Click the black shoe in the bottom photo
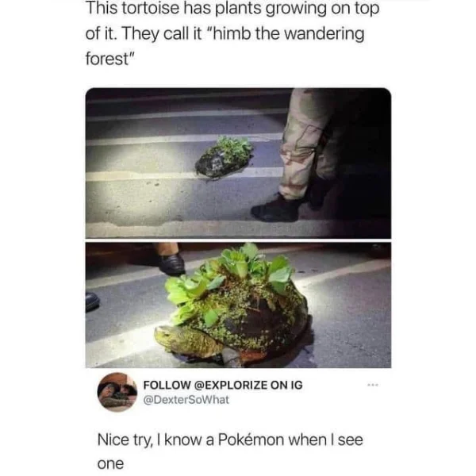 (172, 263)
